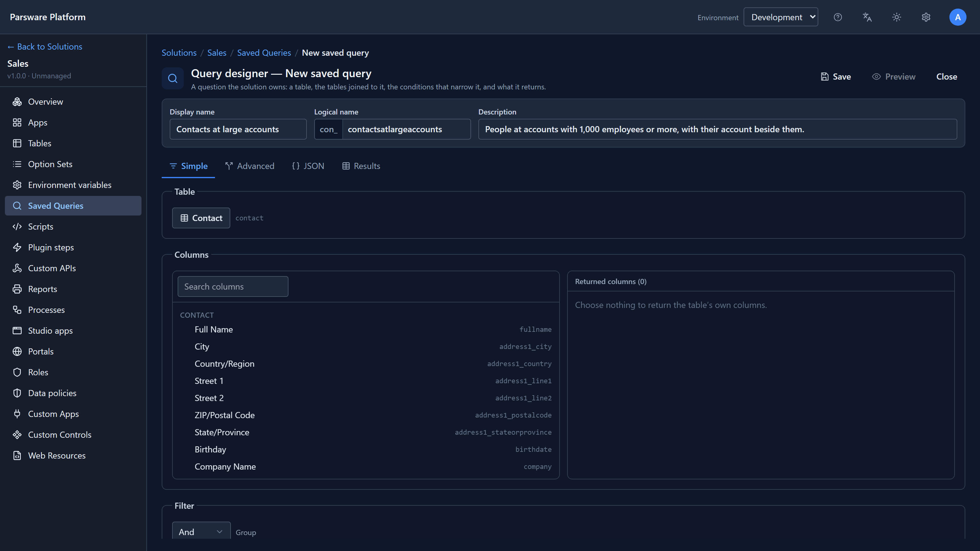This screenshot has width=980, height=551.
Task: Click the Display name input field
Action: pos(238,129)
